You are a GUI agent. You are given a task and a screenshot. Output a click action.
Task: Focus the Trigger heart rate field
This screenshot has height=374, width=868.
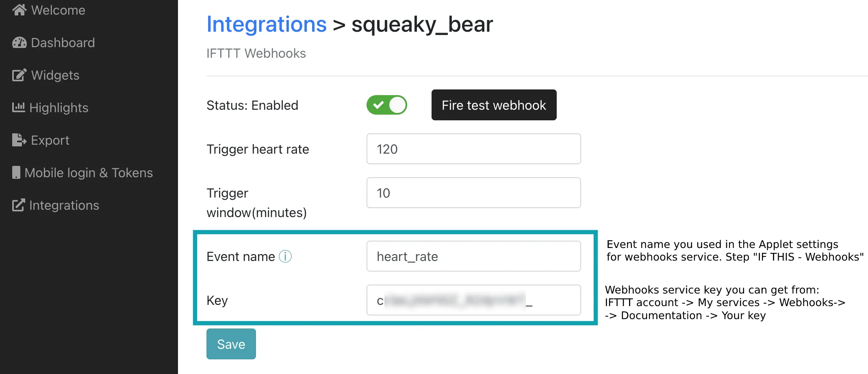tap(473, 149)
